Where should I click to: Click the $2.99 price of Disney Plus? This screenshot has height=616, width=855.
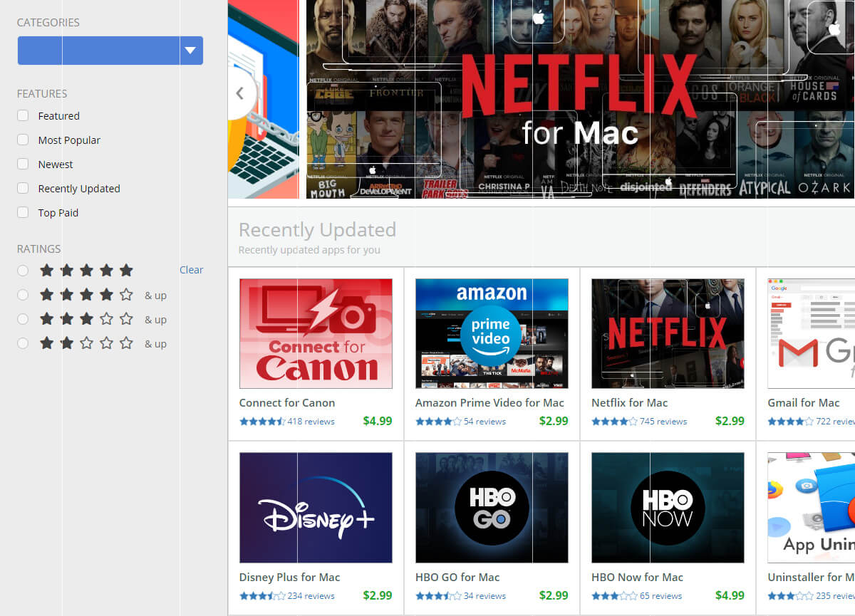point(378,595)
